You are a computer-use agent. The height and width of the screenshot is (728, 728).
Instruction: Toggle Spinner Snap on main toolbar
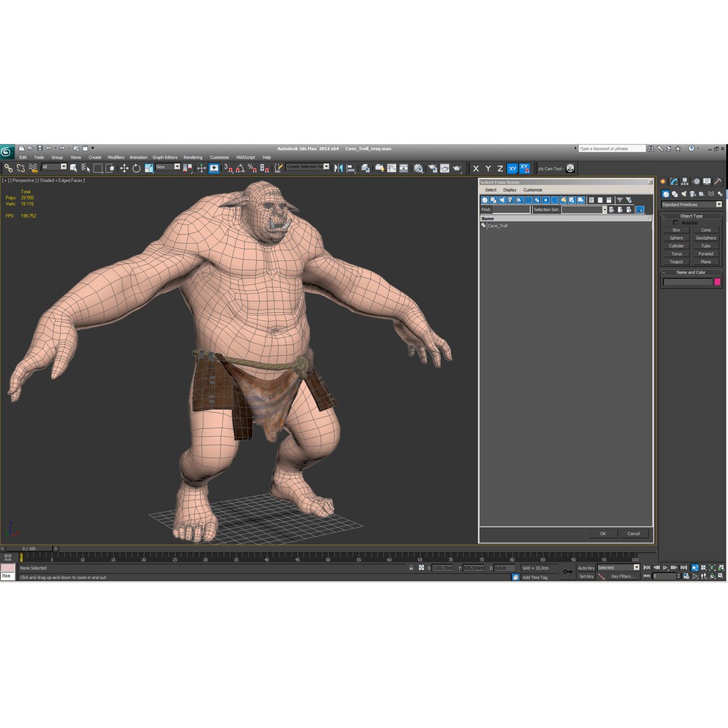(264, 168)
